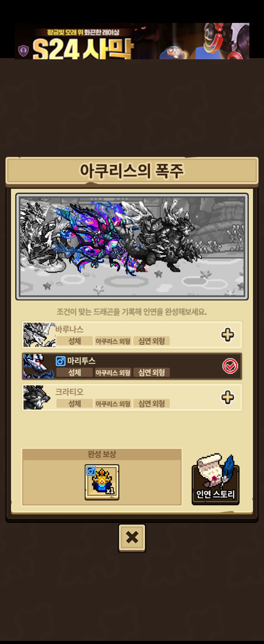Tap the 완성 보상 reward header

click(102, 454)
